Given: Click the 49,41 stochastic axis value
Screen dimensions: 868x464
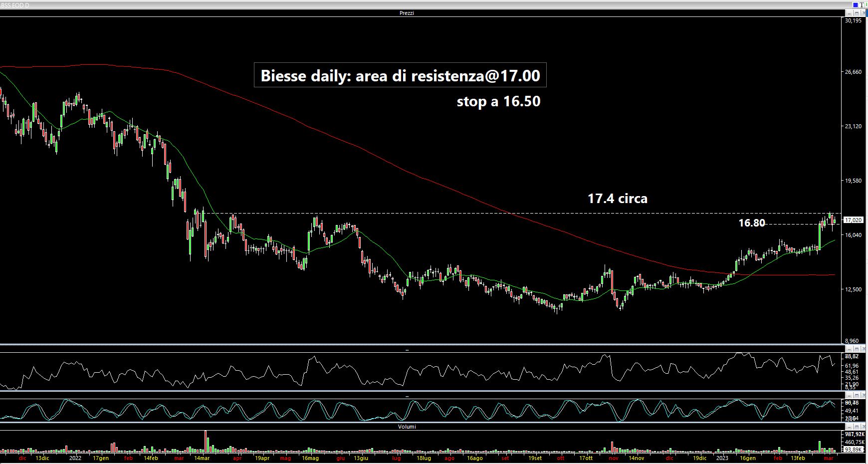Looking at the screenshot, I should coord(852,411).
